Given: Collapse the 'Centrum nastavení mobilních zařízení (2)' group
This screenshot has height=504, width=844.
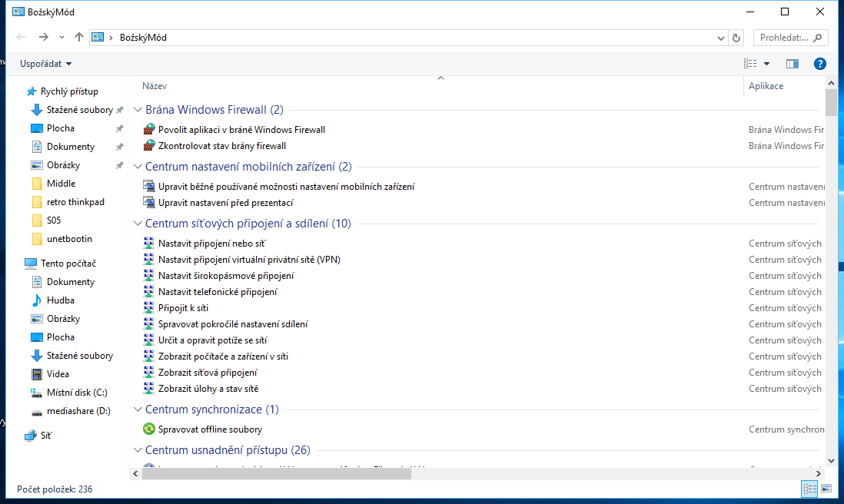Looking at the screenshot, I should tap(138, 167).
